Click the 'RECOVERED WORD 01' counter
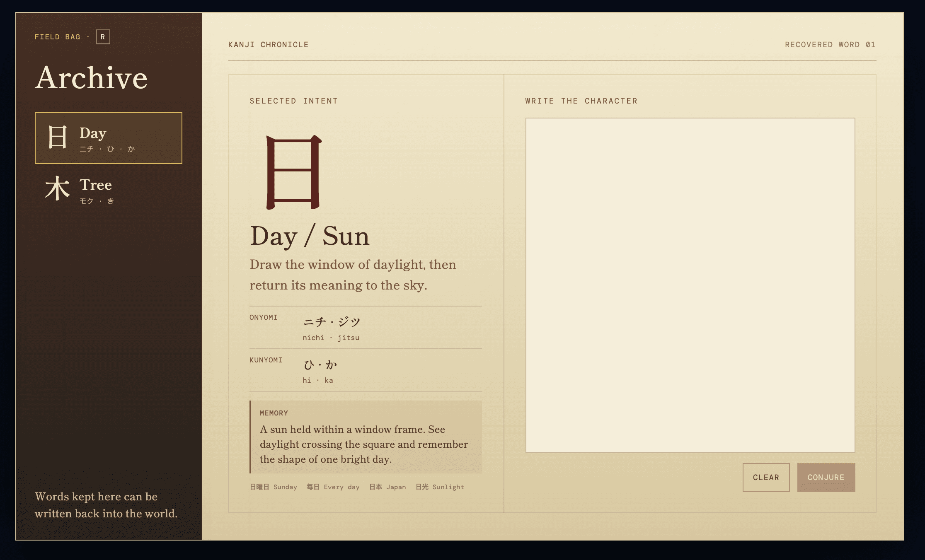 (x=830, y=45)
